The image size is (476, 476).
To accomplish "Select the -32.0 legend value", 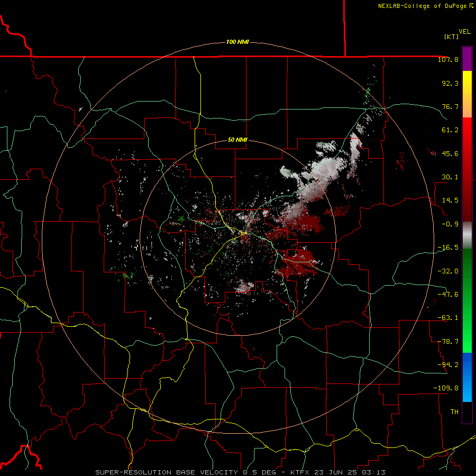I will (448, 271).
